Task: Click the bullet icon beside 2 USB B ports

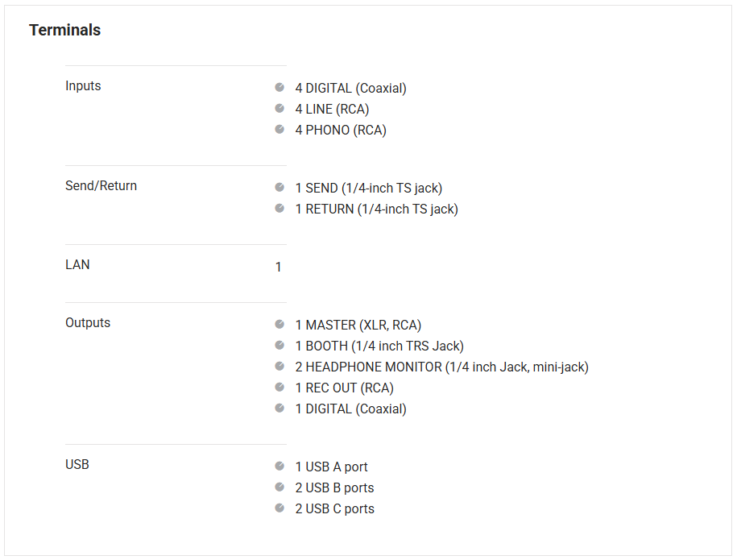Action: coord(279,487)
